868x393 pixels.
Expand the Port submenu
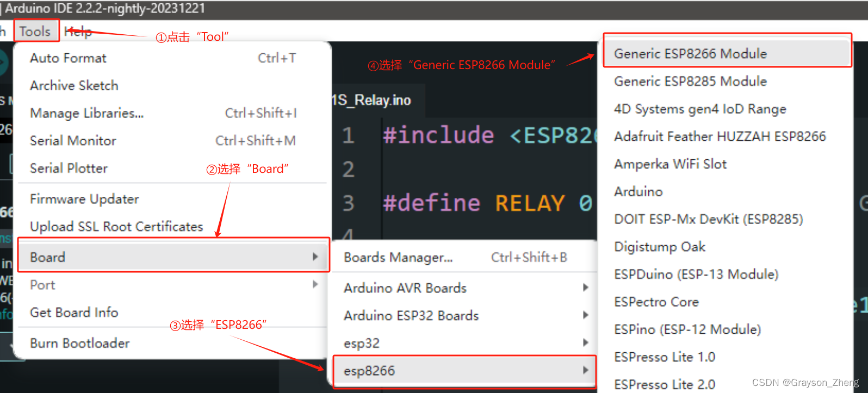pos(172,285)
